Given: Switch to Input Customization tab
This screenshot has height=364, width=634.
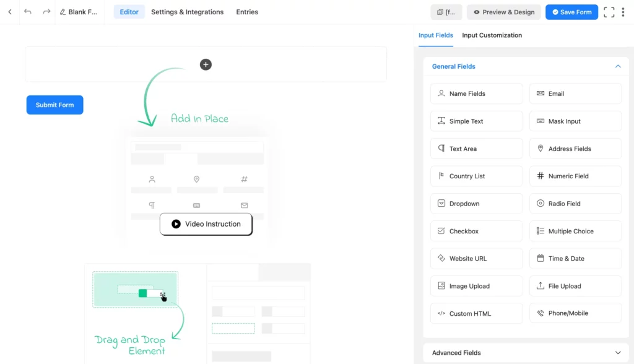Looking at the screenshot, I should [x=492, y=35].
